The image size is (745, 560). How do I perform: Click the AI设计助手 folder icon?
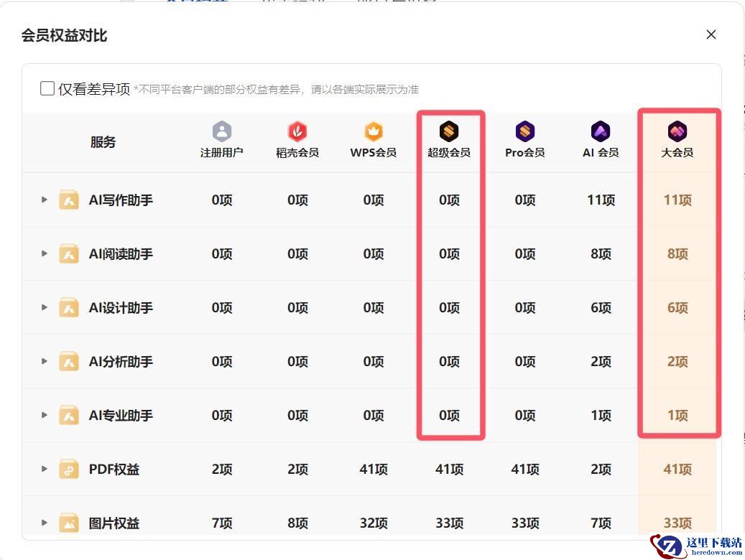pos(69,308)
